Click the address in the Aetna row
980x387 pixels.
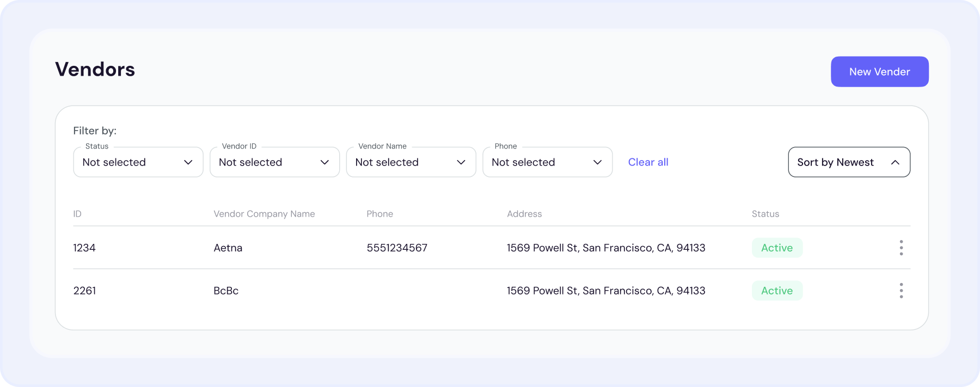tap(606, 248)
